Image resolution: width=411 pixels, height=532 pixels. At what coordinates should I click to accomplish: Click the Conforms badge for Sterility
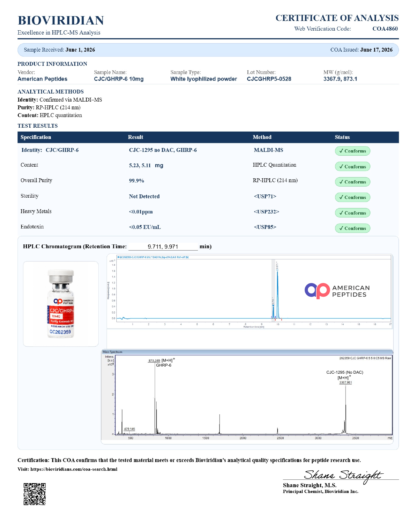point(353,197)
